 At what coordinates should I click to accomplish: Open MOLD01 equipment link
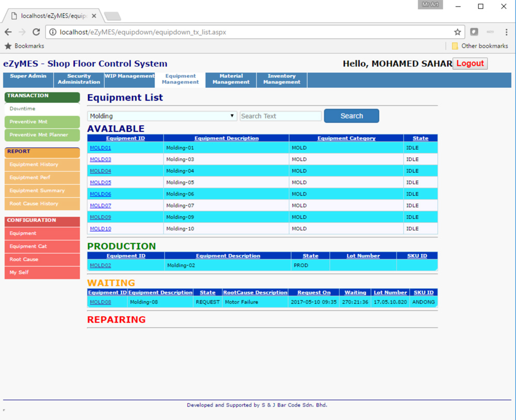101,148
